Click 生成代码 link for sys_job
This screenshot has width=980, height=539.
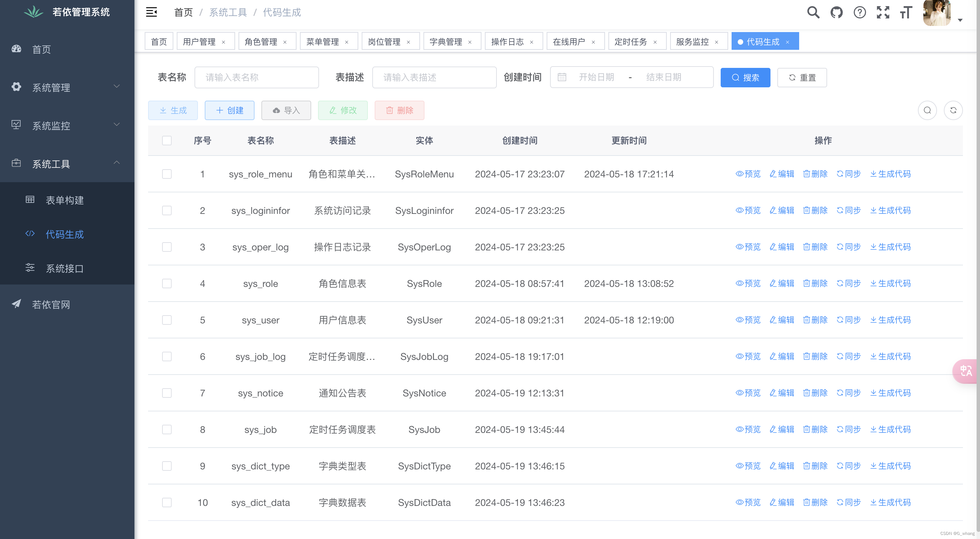(x=890, y=429)
